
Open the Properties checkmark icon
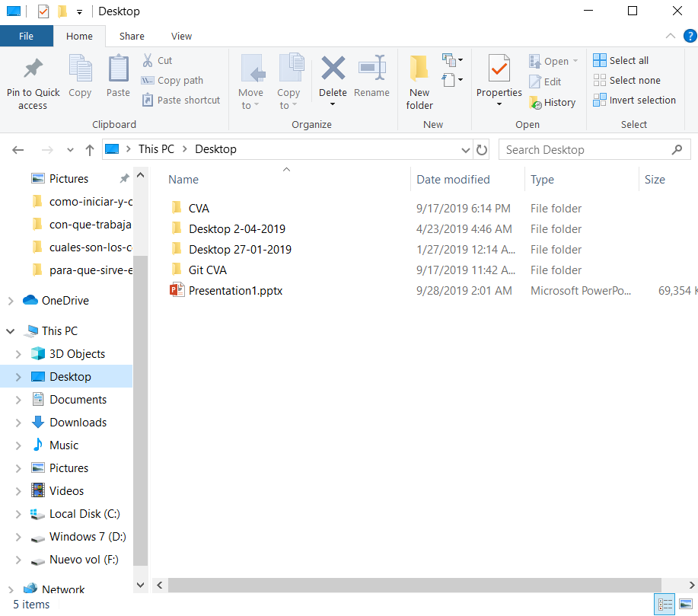click(499, 68)
